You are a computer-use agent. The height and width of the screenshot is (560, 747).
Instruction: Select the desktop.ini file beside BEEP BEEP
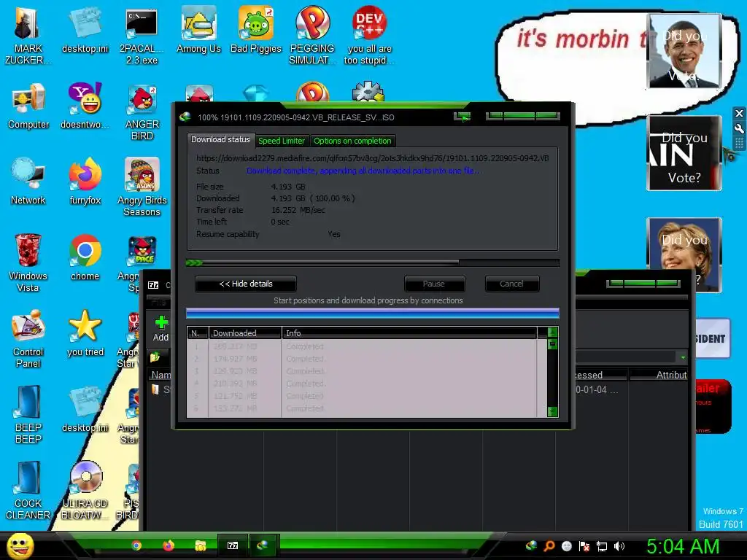tap(85, 410)
